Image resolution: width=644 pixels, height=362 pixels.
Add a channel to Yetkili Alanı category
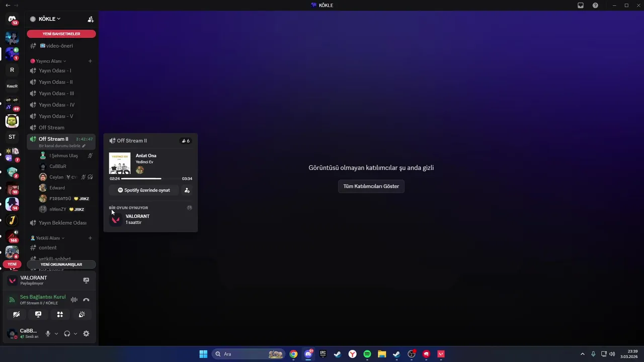click(90, 238)
